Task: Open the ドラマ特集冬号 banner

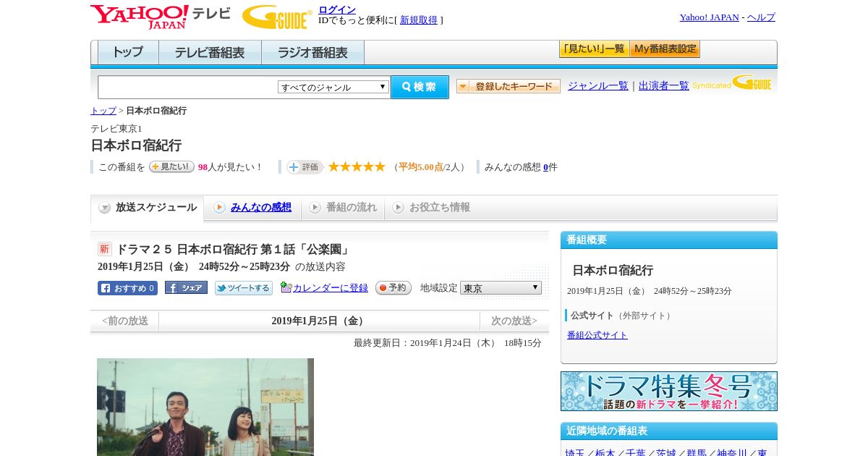Action: click(669, 392)
